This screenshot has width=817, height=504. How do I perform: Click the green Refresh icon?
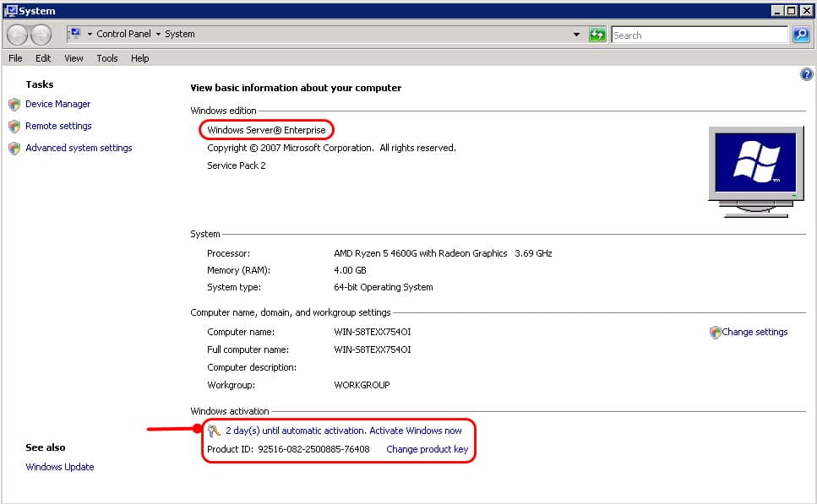coord(597,35)
